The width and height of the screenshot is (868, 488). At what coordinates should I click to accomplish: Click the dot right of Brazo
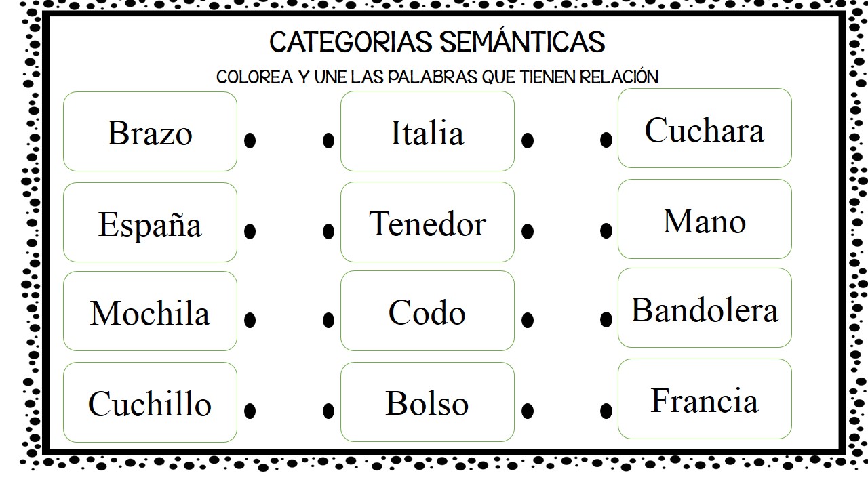[x=250, y=140]
